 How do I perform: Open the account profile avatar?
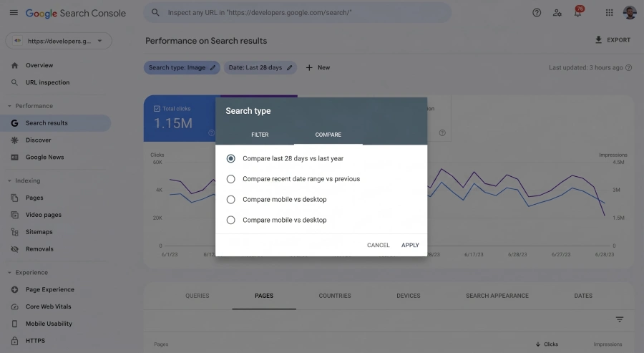tap(630, 13)
